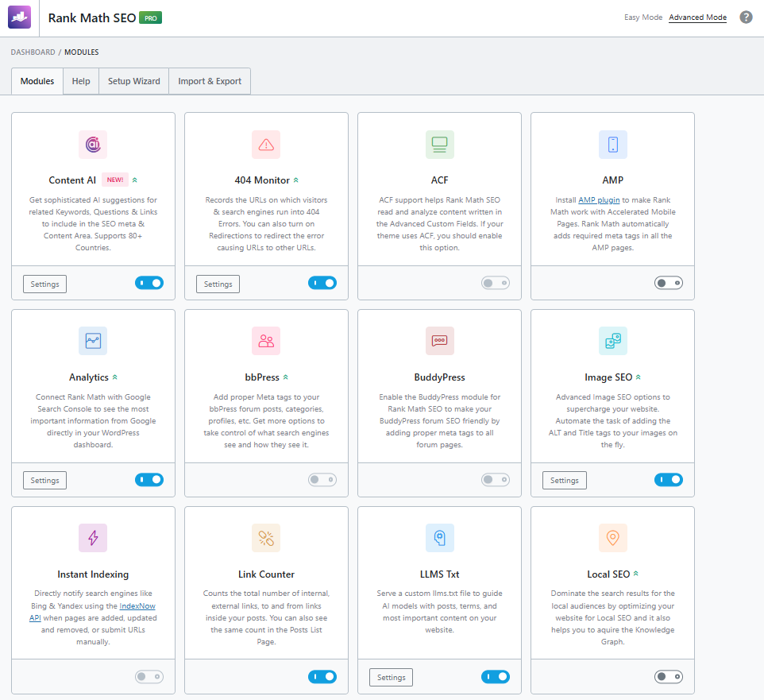Click the Link Counter broken-link icon
This screenshot has height=700, width=764.
[266, 538]
